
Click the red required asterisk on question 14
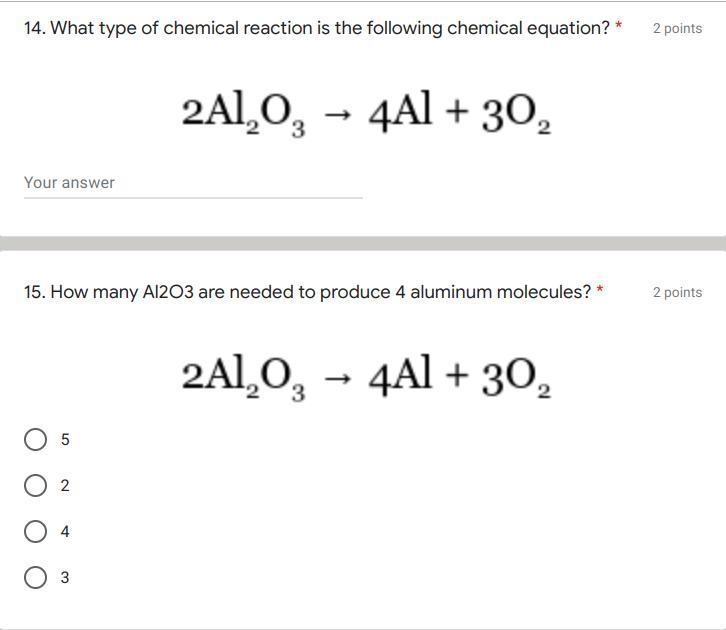point(619,26)
